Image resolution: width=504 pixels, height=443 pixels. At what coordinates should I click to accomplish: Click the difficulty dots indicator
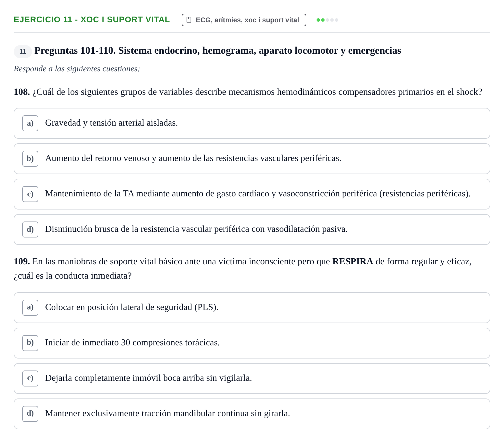click(x=327, y=20)
